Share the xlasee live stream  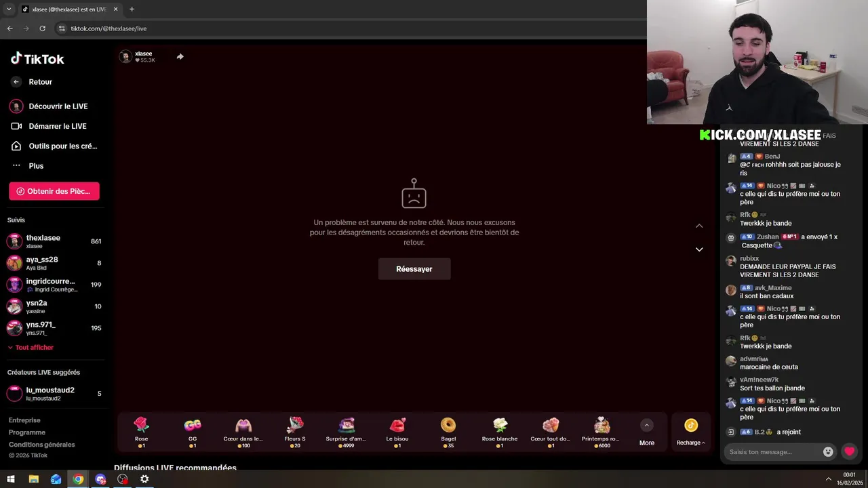coord(180,57)
